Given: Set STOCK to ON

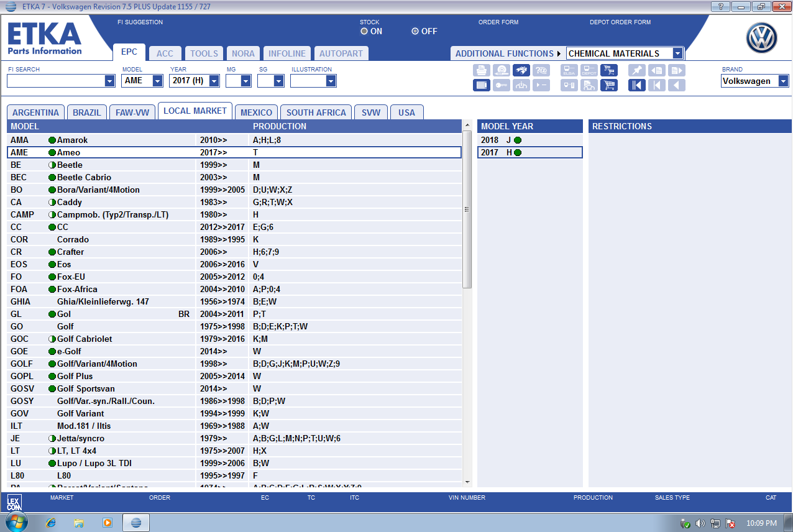Looking at the screenshot, I should (x=364, y=31).
